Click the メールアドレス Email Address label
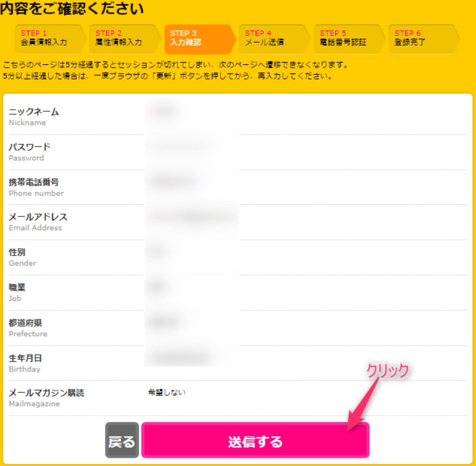Viewport: 476px width, 466px height. tap(38, 222)
